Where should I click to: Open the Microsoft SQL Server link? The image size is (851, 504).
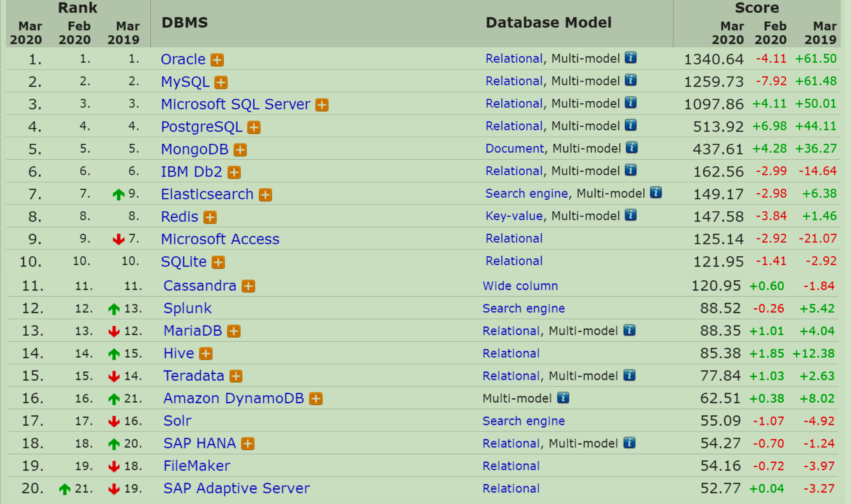(x=235, y=104)
